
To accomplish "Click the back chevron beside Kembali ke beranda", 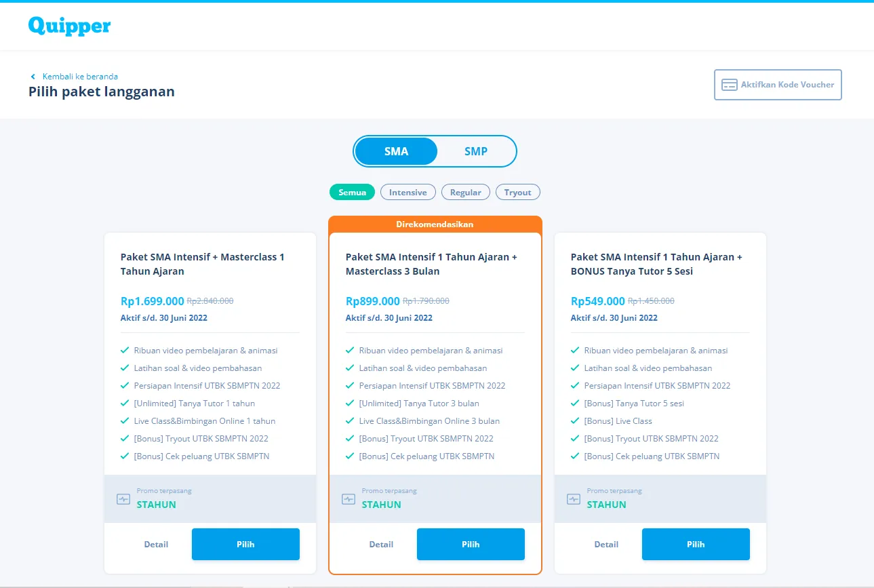I will pos(33,77).
